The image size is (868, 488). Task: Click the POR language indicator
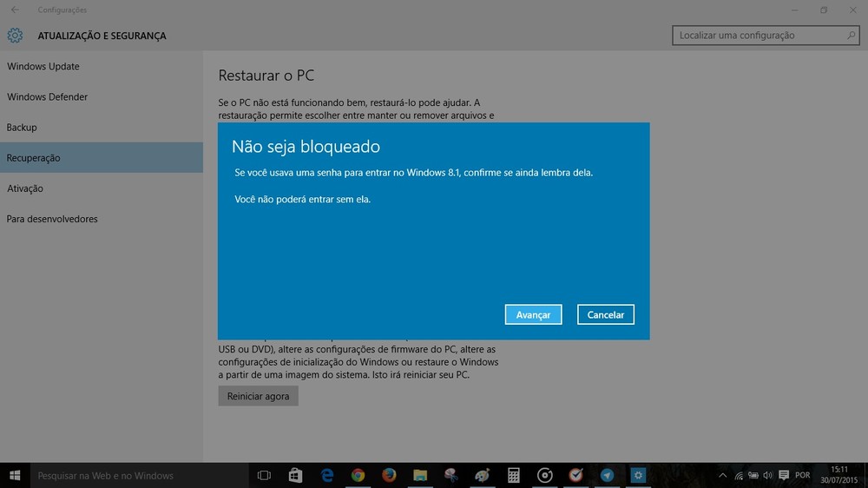click(x=803, y=475)
